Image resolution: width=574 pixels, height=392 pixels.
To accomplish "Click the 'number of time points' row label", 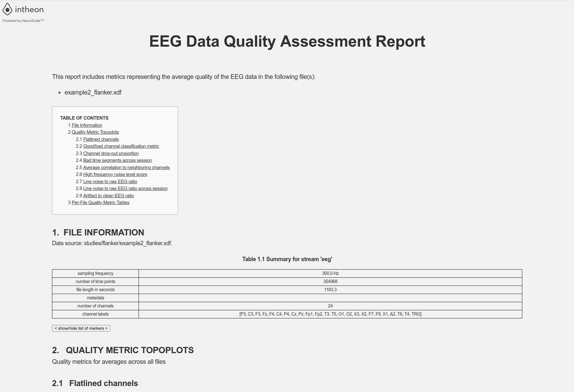I will tap(95, 281).
